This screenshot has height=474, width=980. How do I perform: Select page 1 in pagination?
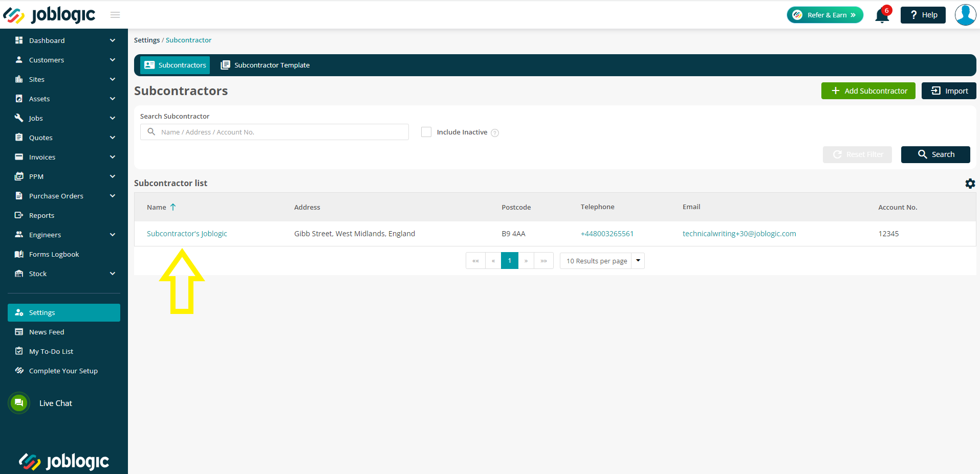coord(510,261)
